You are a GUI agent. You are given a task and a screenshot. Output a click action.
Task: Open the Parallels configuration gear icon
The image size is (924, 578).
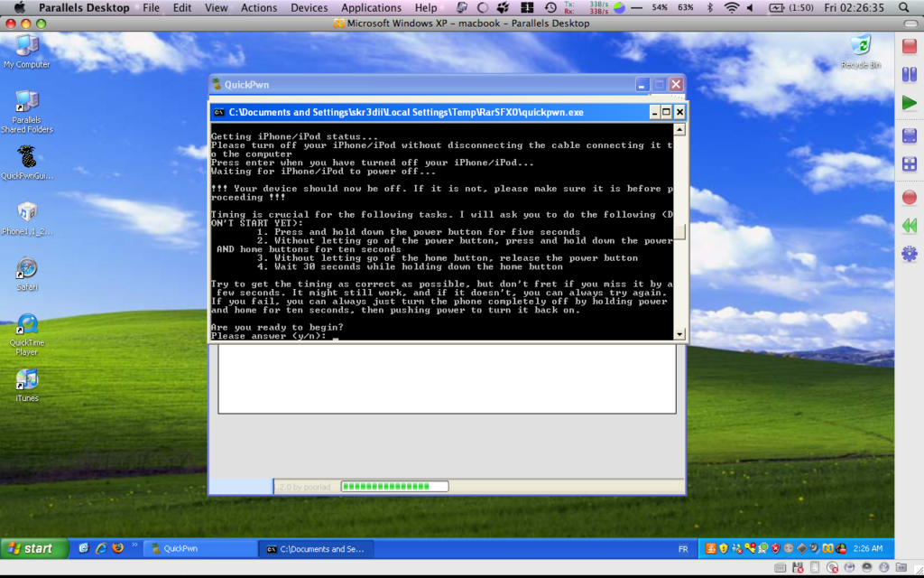click(910, 254)
